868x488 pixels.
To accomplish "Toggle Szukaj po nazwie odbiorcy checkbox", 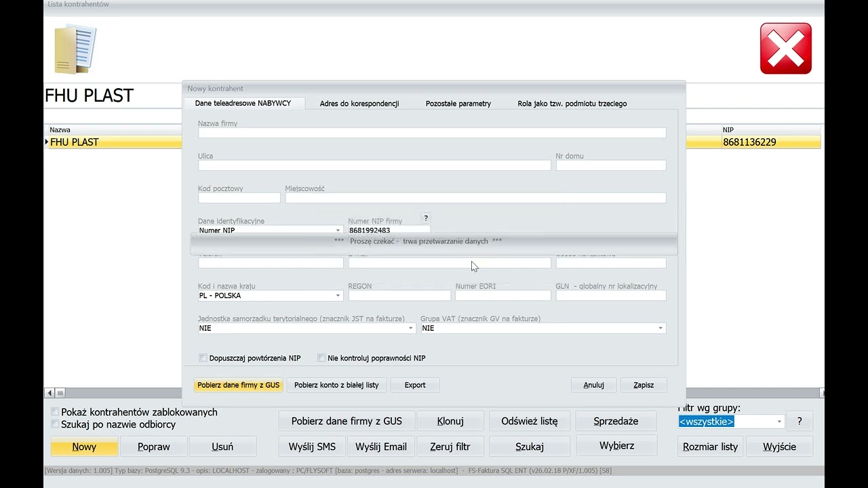I will (x=55, y=424).
